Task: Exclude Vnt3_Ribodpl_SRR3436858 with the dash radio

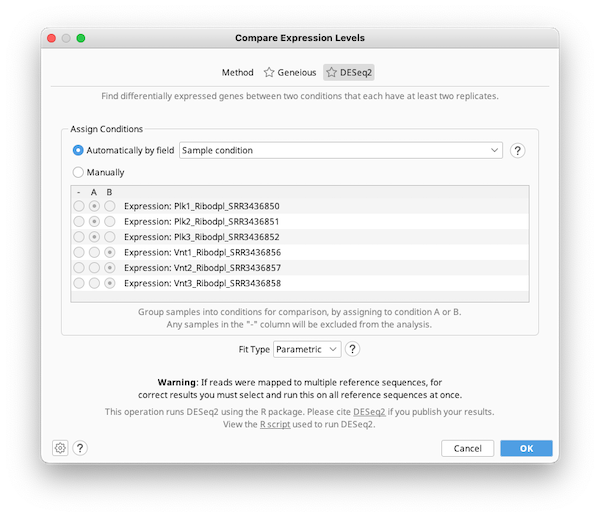Action: [x=79, y=283]
